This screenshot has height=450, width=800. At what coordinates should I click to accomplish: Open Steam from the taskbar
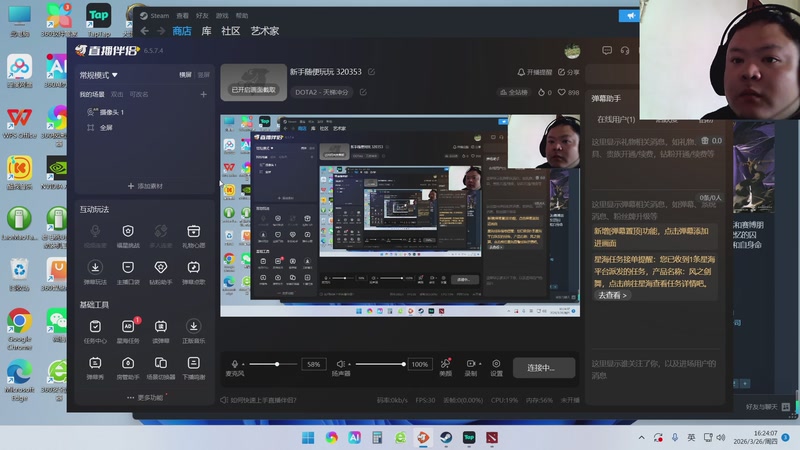(446, 438)
